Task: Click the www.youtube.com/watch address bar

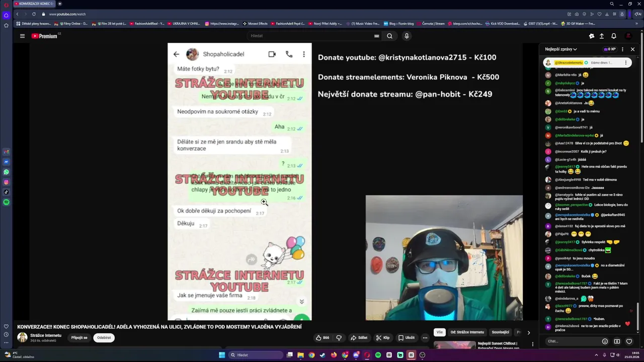Action: [67, 14]
